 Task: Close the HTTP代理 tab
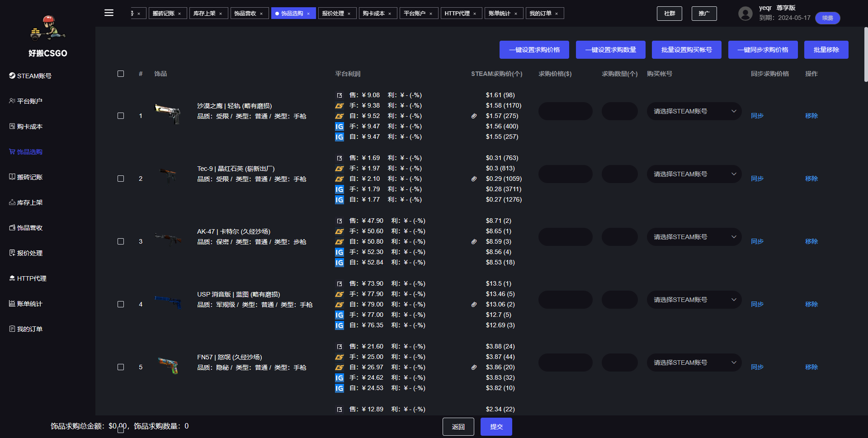[475, 14]
